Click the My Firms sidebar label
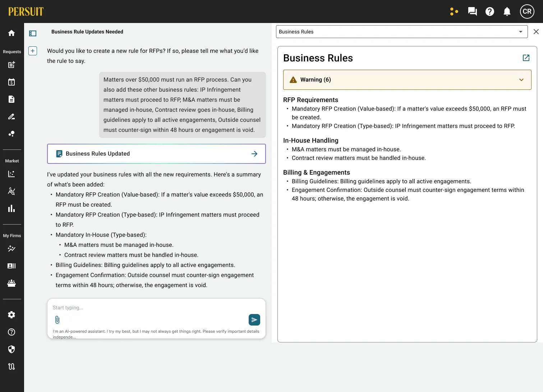Viewport: 543px width, 392px height. click(12, 236)
